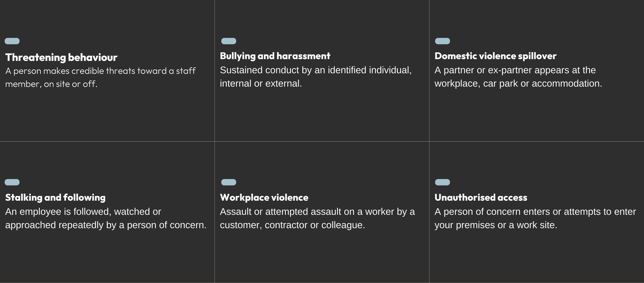Viewport: 644px width, 283px height.
Task: Click the pill marker above Unauthorised access
Action: [x=443, y=182]
